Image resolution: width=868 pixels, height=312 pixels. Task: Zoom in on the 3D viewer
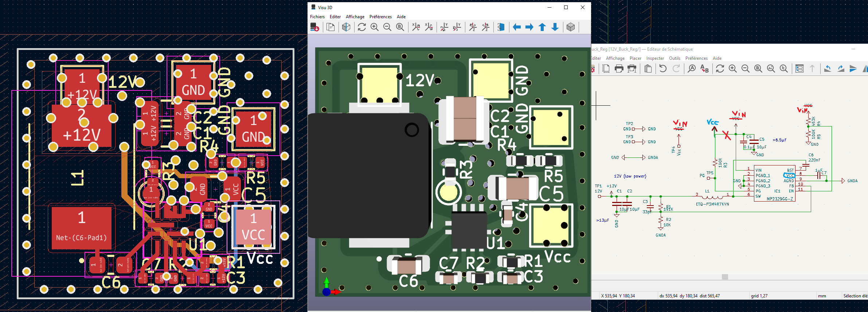374,27
